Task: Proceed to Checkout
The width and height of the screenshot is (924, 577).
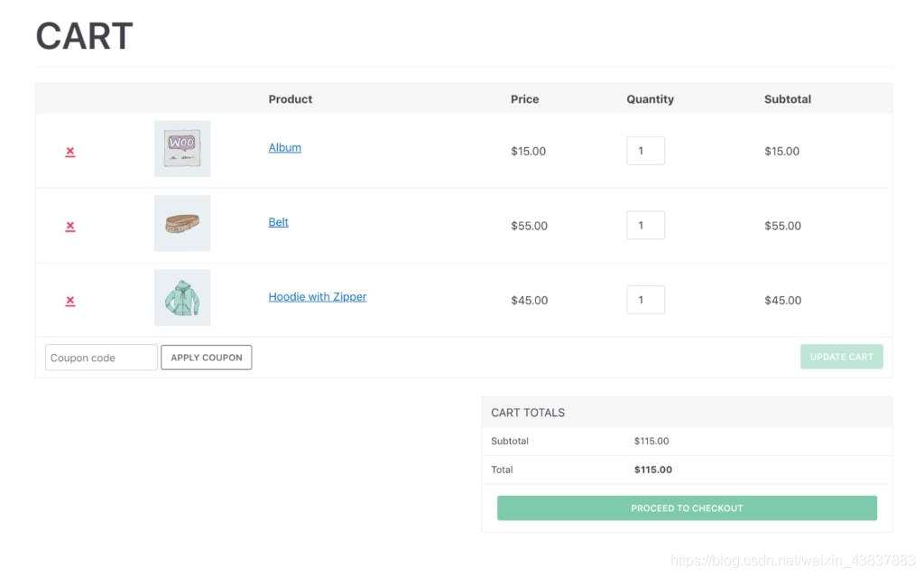Action: coord(687,508)
